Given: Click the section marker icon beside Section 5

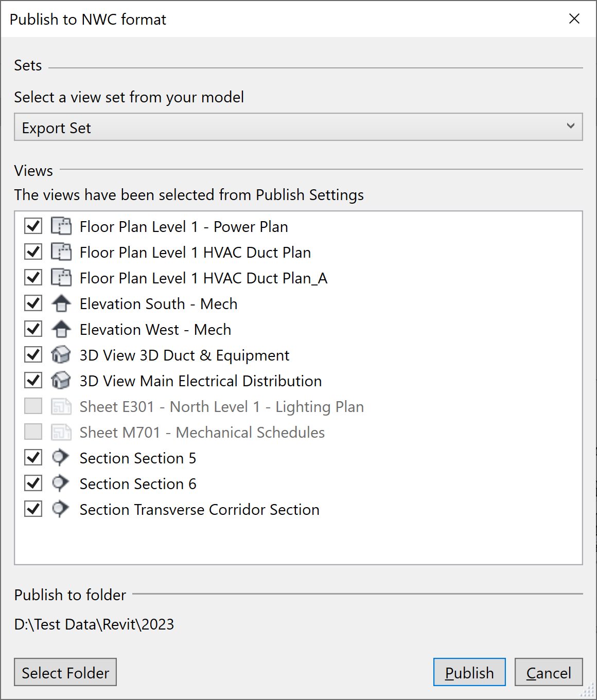Looking at the screenshot, I should coord(61,458).
